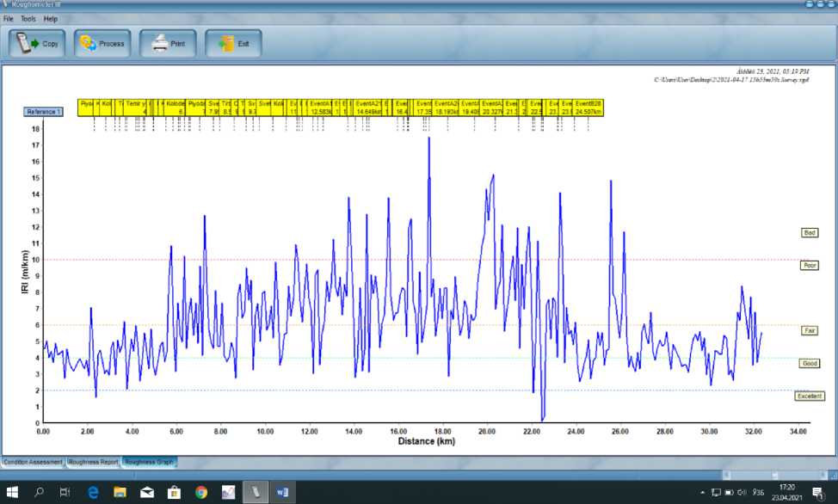
Task: Select the Kolodal event marker label
Action: [176, 108]
